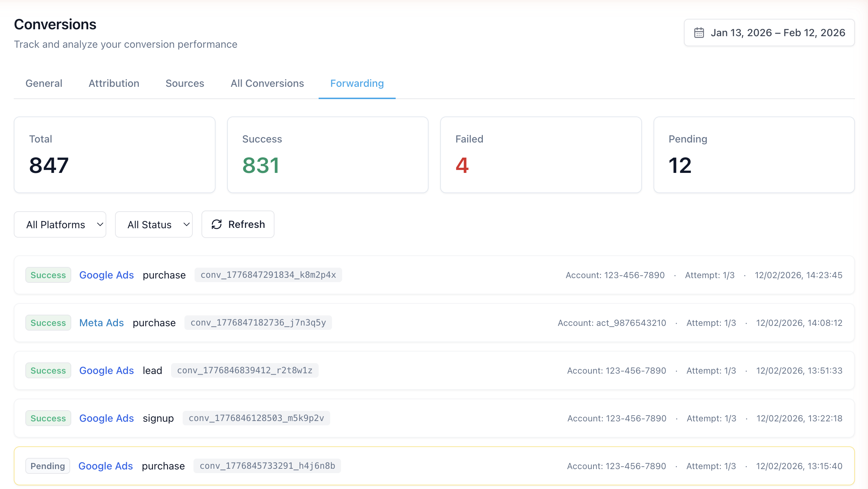Open the All Platforms dropdown

coord(60,224)
